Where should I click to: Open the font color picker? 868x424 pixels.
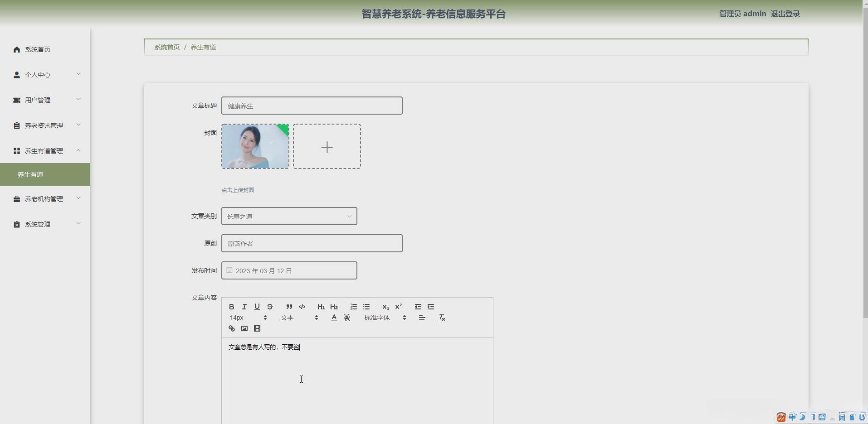334,317
